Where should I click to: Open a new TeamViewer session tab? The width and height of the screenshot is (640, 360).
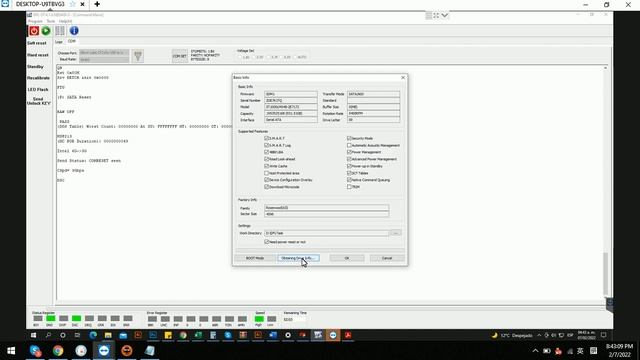[x=97, y=4]
